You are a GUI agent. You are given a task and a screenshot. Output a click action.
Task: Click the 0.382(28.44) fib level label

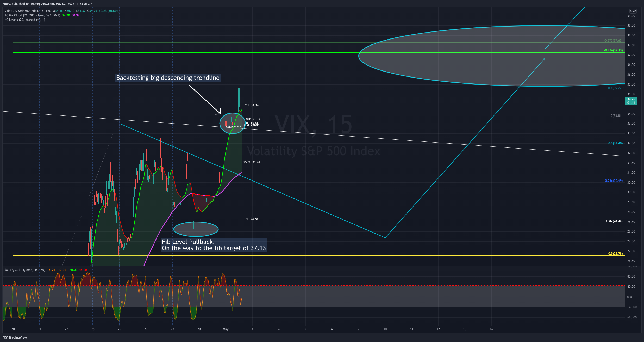[x=614, y=221]
